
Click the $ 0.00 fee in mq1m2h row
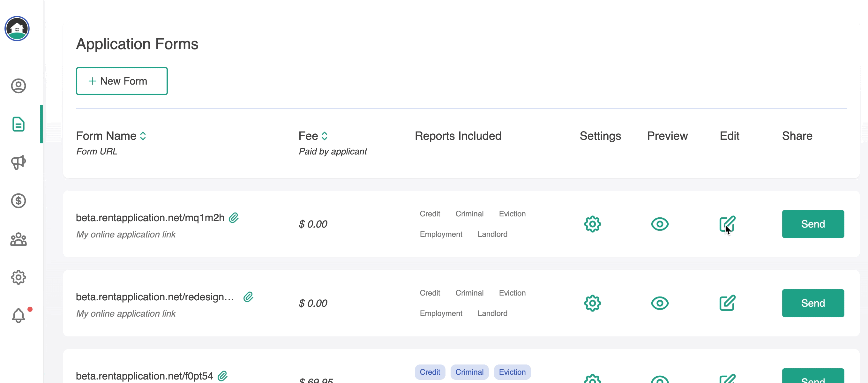[313, 224]
